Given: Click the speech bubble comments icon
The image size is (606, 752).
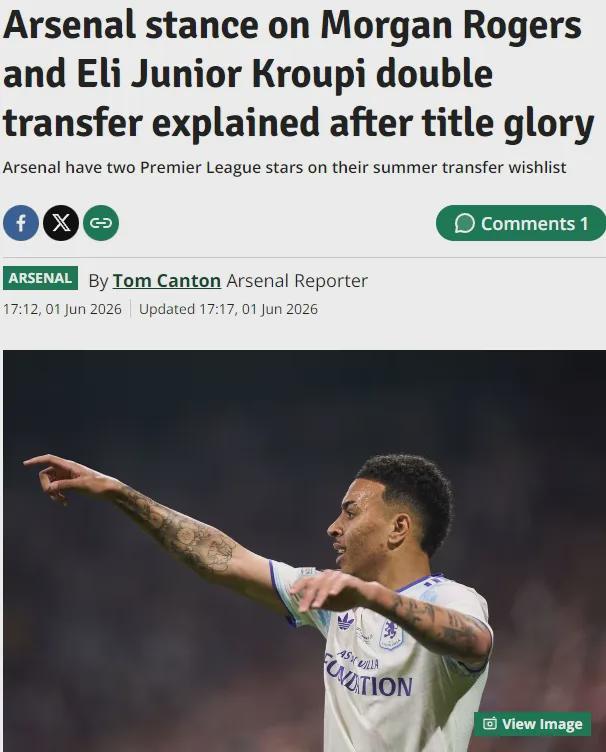Looking at the screenshot, I should 464,223.
